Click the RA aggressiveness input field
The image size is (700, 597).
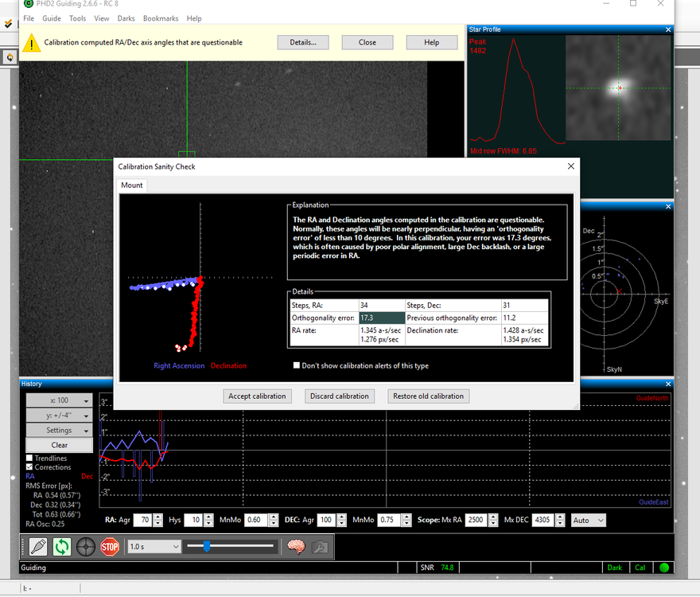[x=142, y=520]
